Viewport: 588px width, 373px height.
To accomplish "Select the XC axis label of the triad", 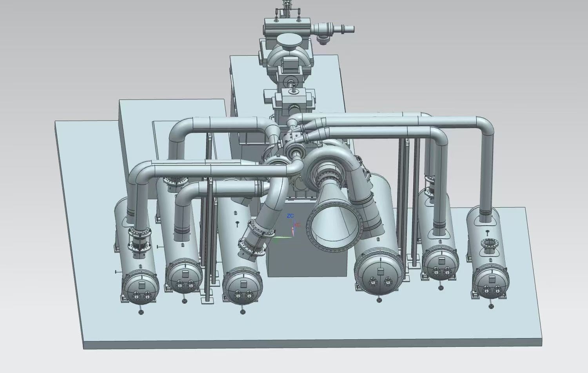I will (297, 225).
